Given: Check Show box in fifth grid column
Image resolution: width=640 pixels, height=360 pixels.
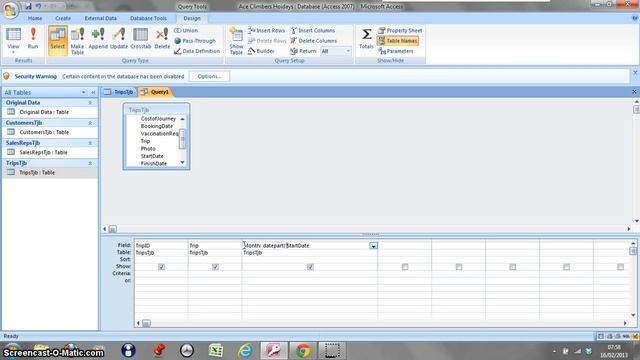Looking at the screenshot, I should pyautogui.click(x=459, y=267).
